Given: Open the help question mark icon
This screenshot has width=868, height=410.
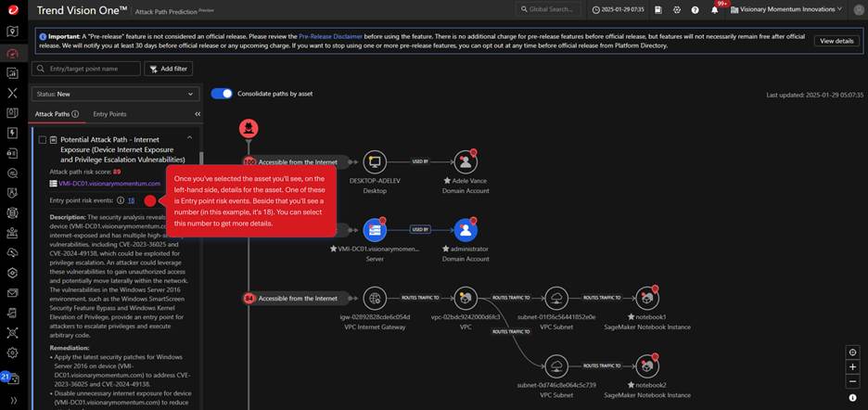Looking at the screenshot, I should coord(695,9).
